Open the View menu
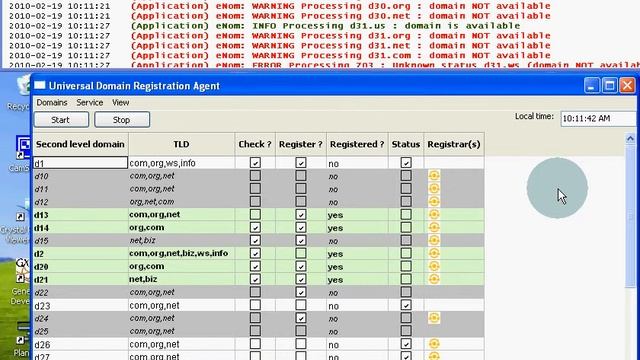640x360 pixels. click(120, 102)
